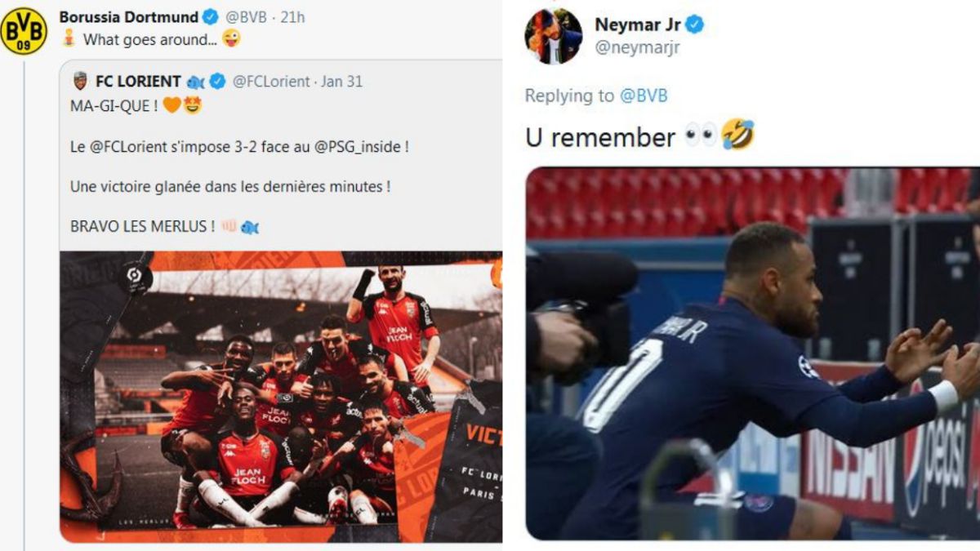980x551 pixels.
Task: Open Neymar Jr's profile picture
Action: 555,36
